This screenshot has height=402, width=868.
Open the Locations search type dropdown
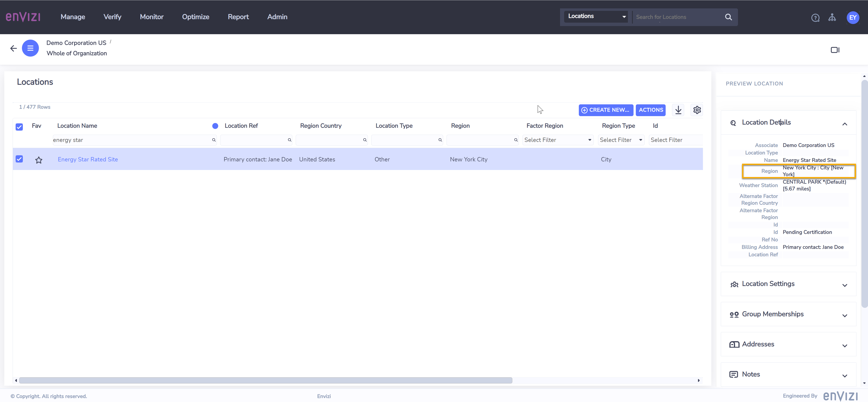(x=596, y=16)
